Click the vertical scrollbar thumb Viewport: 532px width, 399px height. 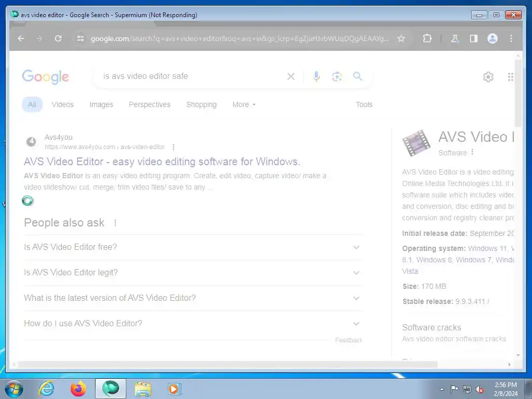coord(518,94)
